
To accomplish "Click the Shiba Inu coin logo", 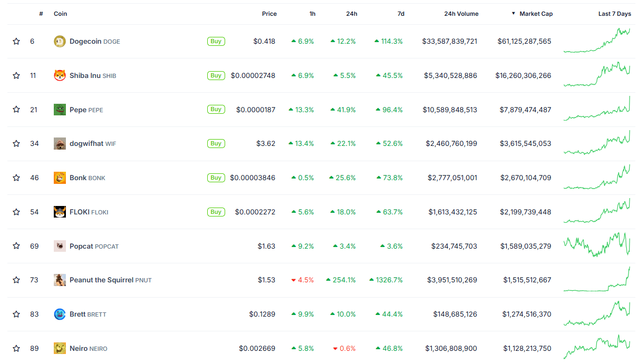I will point(60,76).
